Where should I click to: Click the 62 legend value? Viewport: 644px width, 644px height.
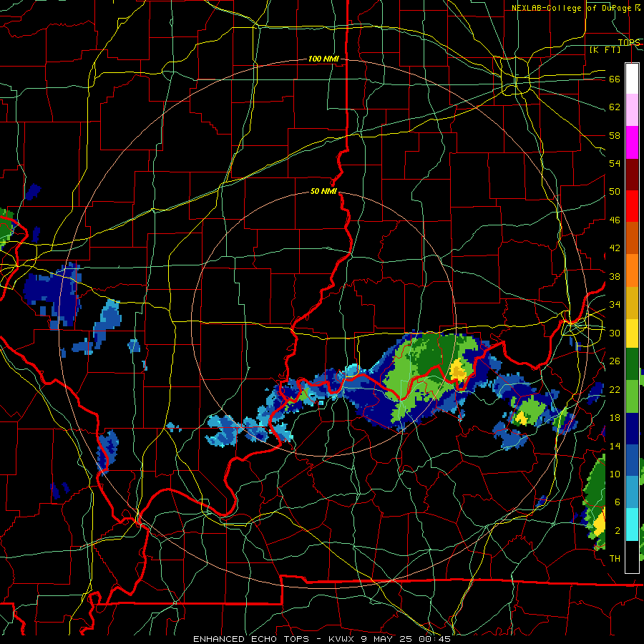click(615, 107)
